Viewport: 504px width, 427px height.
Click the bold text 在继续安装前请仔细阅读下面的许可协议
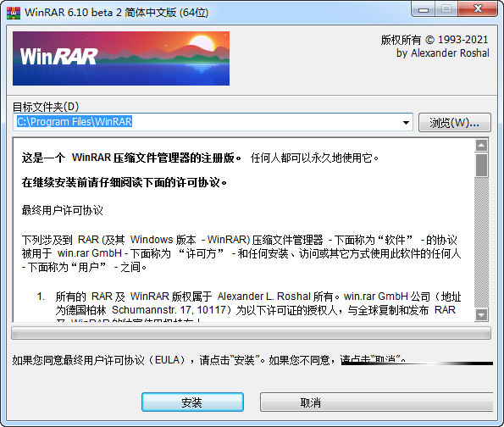[x=124, y=182]
